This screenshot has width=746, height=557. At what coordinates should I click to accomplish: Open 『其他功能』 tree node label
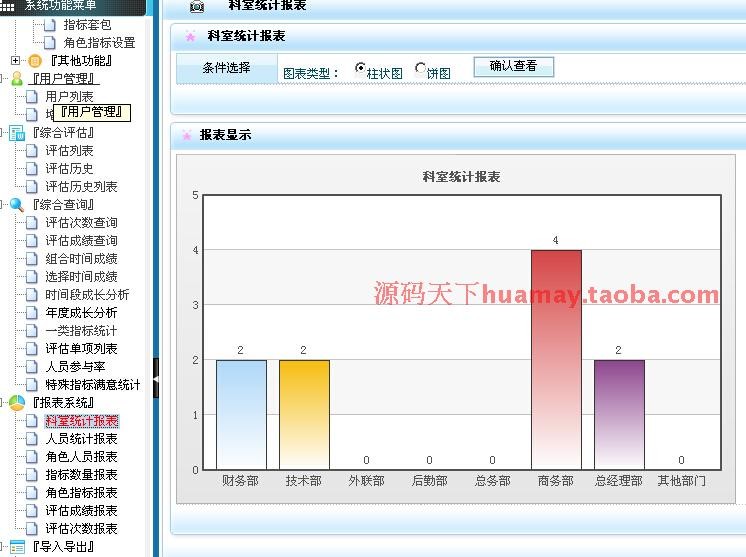click(x=81, y=61)
